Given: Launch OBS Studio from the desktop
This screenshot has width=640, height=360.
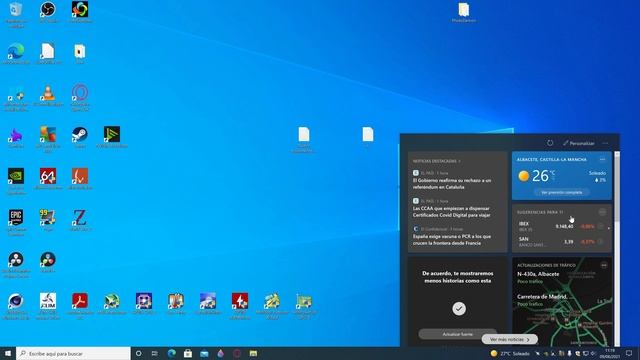Looking at the screenshot, I should [x=48, y=11].
